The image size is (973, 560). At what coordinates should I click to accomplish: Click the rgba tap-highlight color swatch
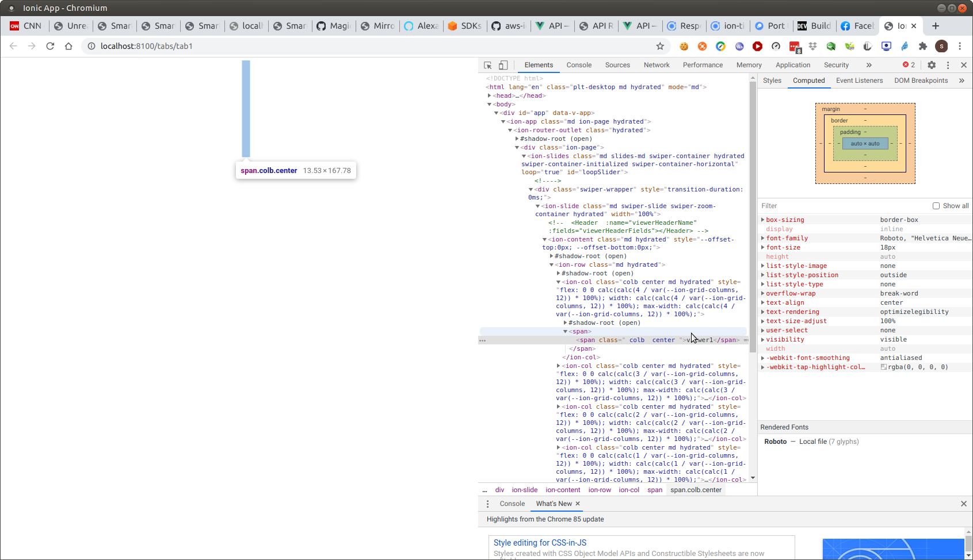(x=883, y=367)
